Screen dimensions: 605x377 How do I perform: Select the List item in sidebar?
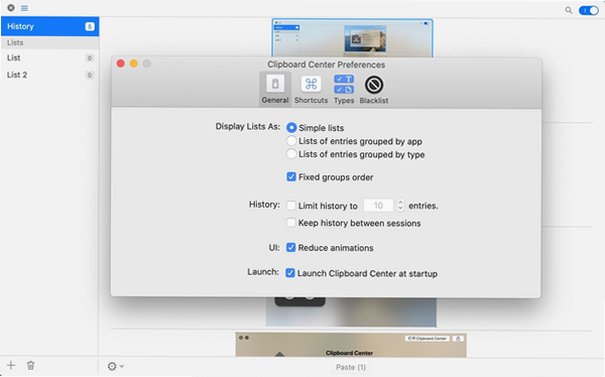50,58
